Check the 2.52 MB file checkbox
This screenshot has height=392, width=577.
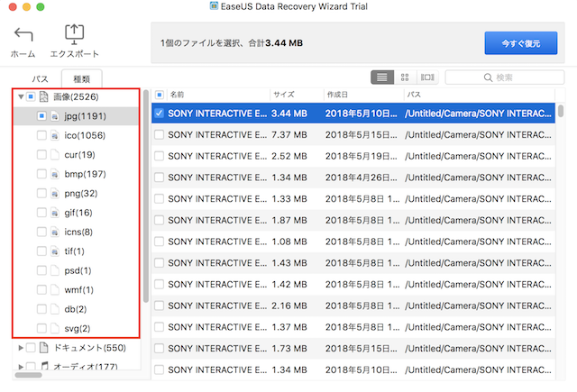tap(159, 156)
